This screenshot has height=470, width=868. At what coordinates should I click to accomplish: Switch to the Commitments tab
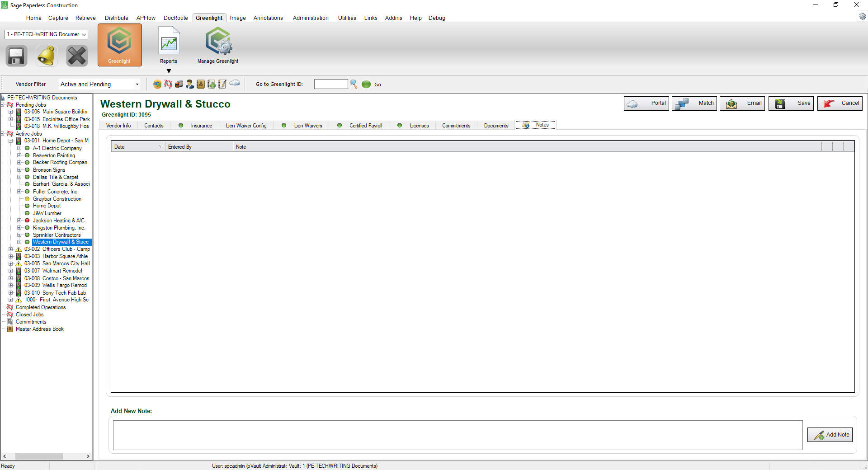click(456, 126)
